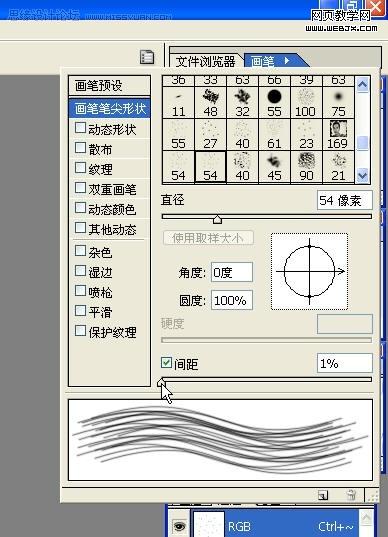This screenshot has width=388, height=537.
Task: Enable the 纹理 texture checkbox
Action: click(x=80, y=168)
